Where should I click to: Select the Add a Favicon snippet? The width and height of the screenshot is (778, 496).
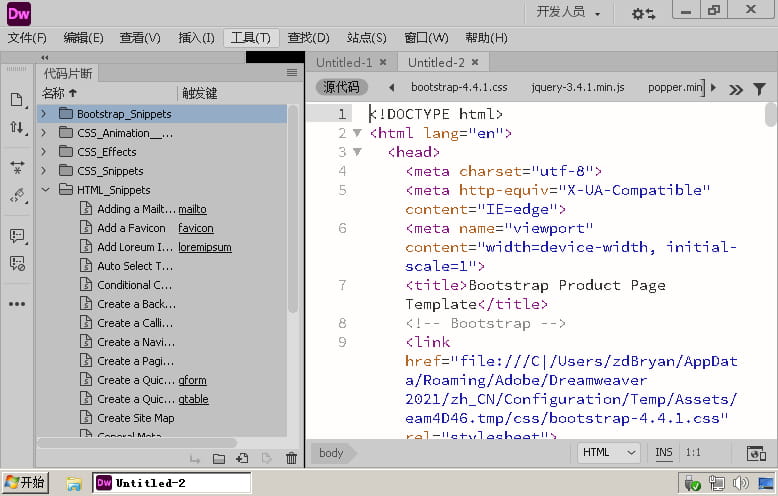[x=131, y=228]
